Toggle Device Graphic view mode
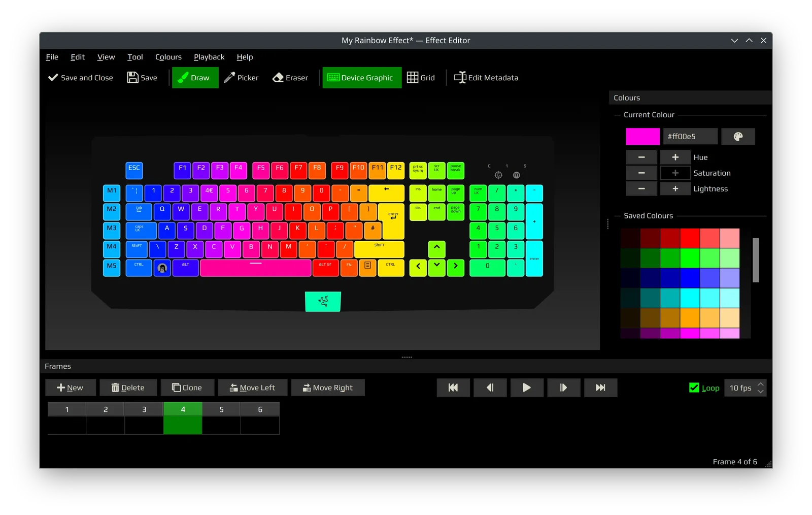The image size is (812, 515). click(x=362, y=78)
